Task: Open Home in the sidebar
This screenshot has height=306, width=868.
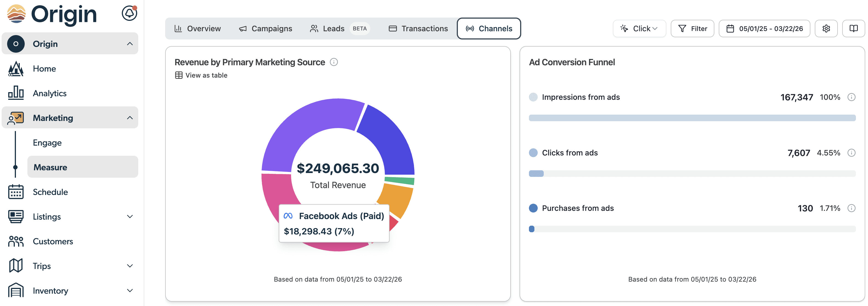Action: 44,69
